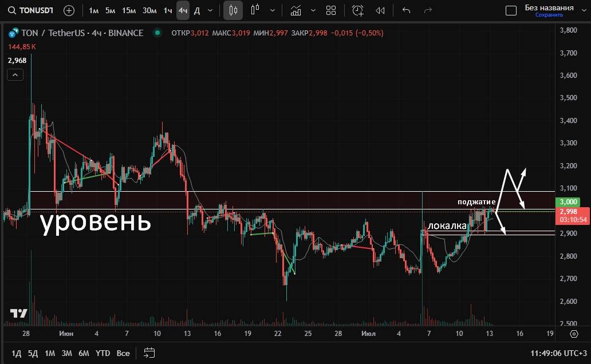This screenshot has height=364, width=591.
Task: Click the TON / TetherUS · 4ч · BINANCE title
Action: click(82, 33)
